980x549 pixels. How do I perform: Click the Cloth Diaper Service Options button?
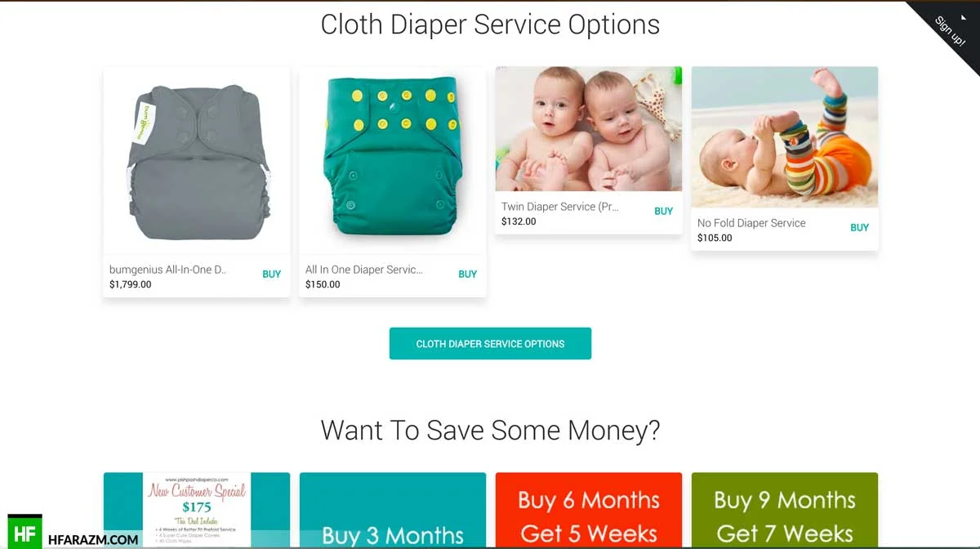(x=490, y=344)
